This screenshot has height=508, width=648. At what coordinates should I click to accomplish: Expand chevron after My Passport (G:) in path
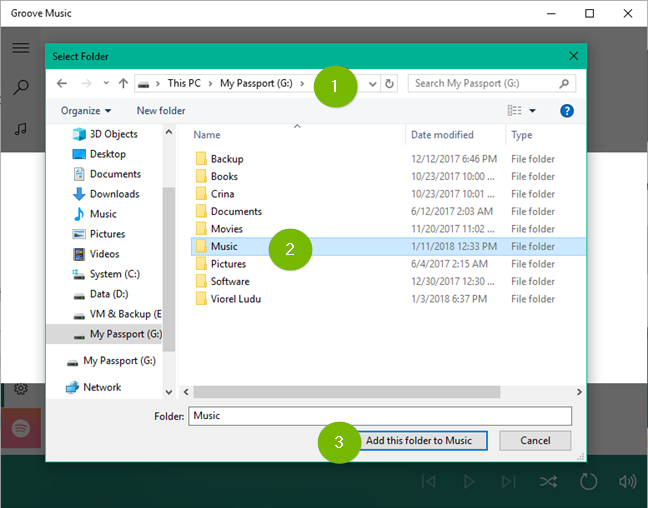(x=302, y=84)
